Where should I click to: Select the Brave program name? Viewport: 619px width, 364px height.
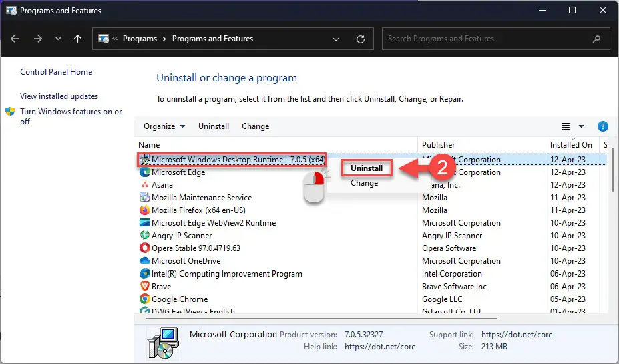click(x=161, y=287)
